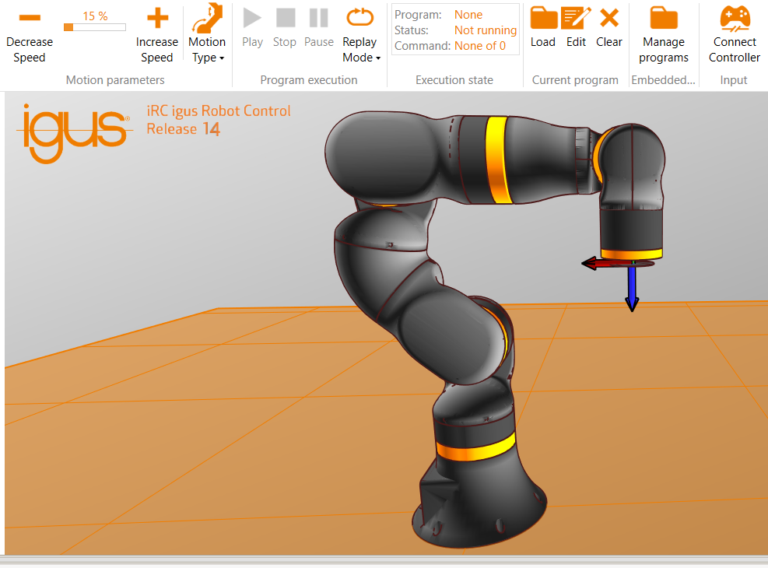Click the Program name field showing None
The height and width of the screenshot is (568, 768).
point(468,15)
